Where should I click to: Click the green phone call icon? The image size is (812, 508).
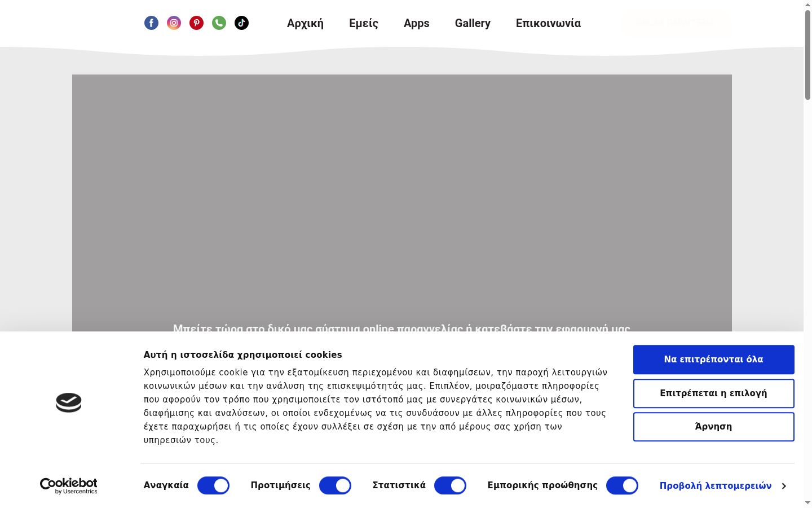[x=219, y=23]
